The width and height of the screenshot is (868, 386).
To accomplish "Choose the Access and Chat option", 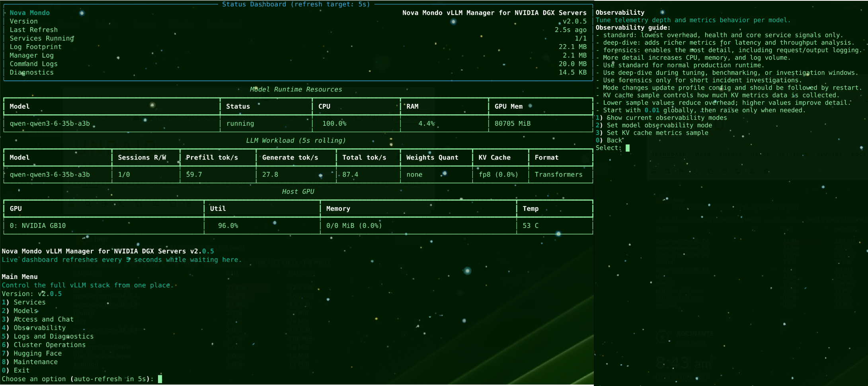I will pos(38,319).
